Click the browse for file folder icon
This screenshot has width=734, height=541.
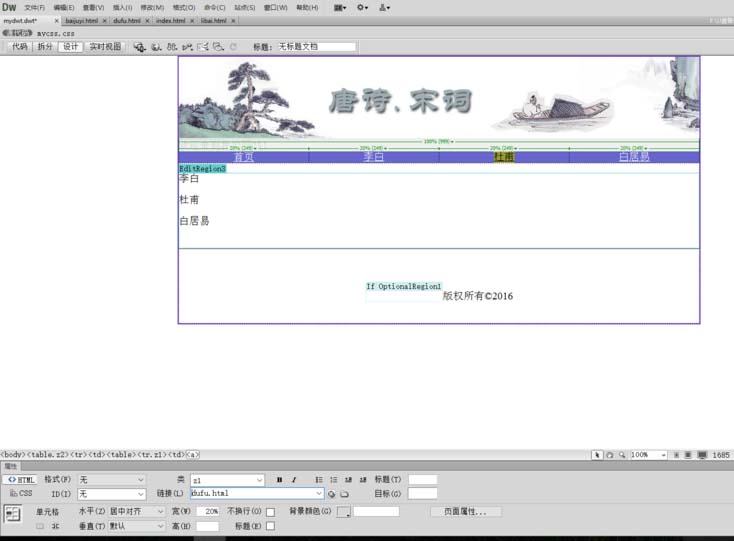[x=343, y=494]
